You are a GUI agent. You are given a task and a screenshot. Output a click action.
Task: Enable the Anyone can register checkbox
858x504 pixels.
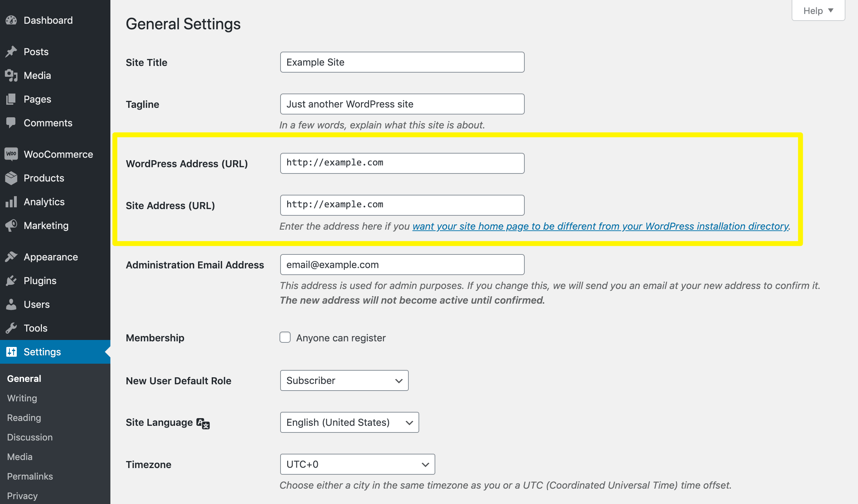tap(285, 337)
